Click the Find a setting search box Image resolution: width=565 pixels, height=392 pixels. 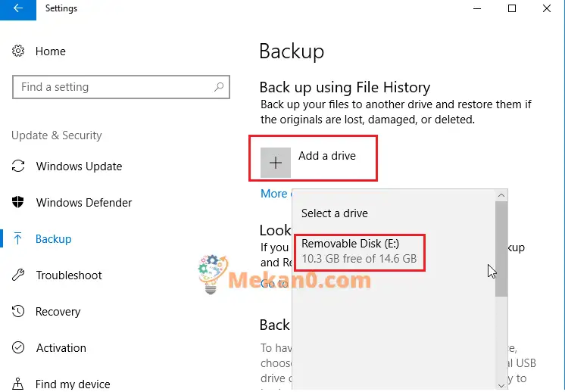121,87
